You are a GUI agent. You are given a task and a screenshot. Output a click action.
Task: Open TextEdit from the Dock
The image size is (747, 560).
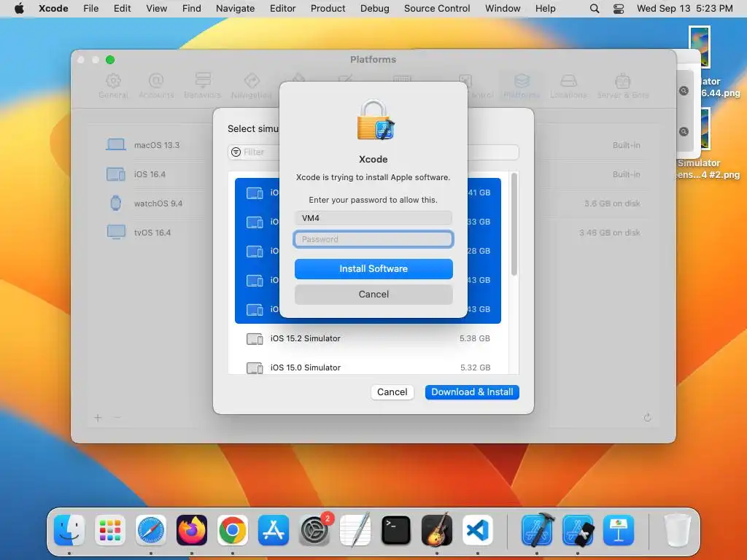(x=355, y=530)
